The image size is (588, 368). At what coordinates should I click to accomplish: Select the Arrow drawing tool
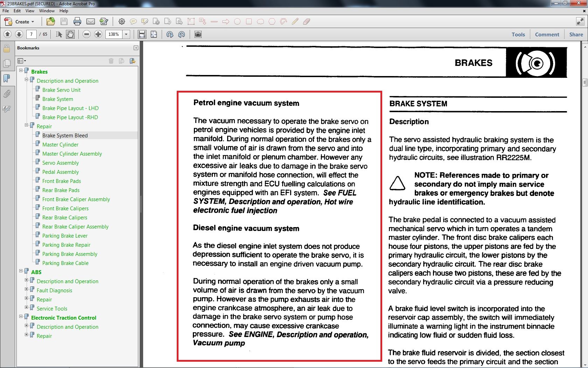225,22
